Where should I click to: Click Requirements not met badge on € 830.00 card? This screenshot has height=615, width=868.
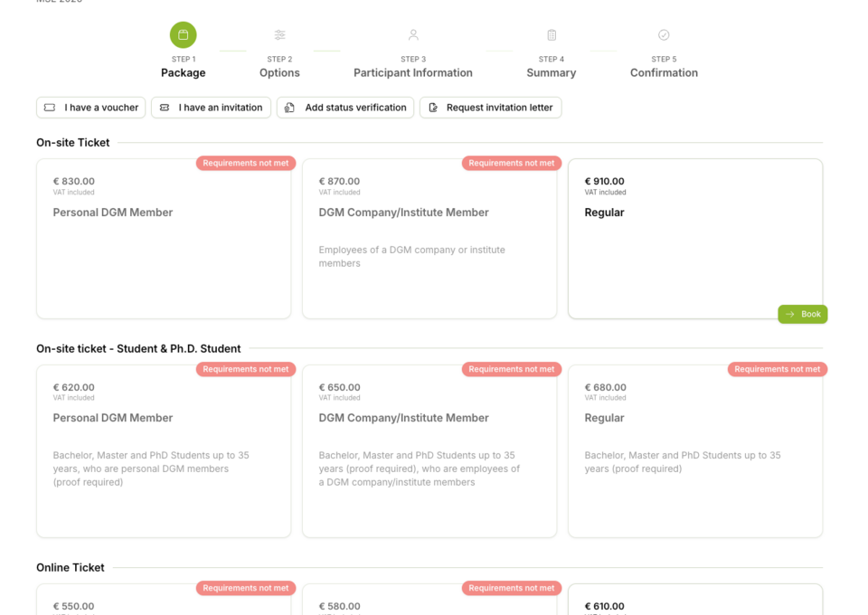(x=246, y=163)
